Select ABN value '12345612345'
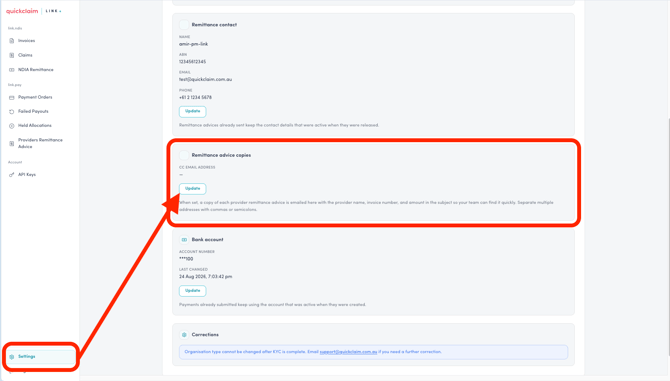Viewport: 670px width, 381px height. point(192,62)
